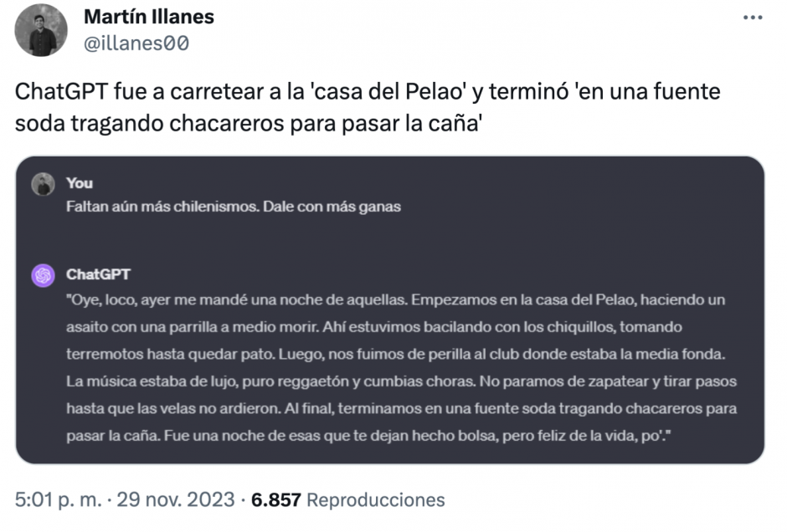Click the bold 'You' sender name
The height and width of the screenshot is (532, 787).
(80, 183)
